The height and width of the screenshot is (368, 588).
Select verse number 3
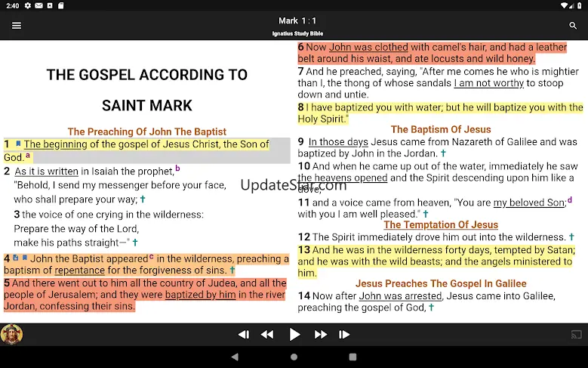pos(17,215)
